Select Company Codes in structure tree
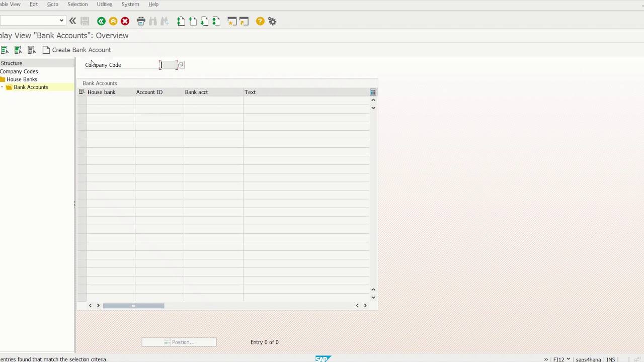Image resolution: width=644 pixels, height=362 pixels. (19, 71)
